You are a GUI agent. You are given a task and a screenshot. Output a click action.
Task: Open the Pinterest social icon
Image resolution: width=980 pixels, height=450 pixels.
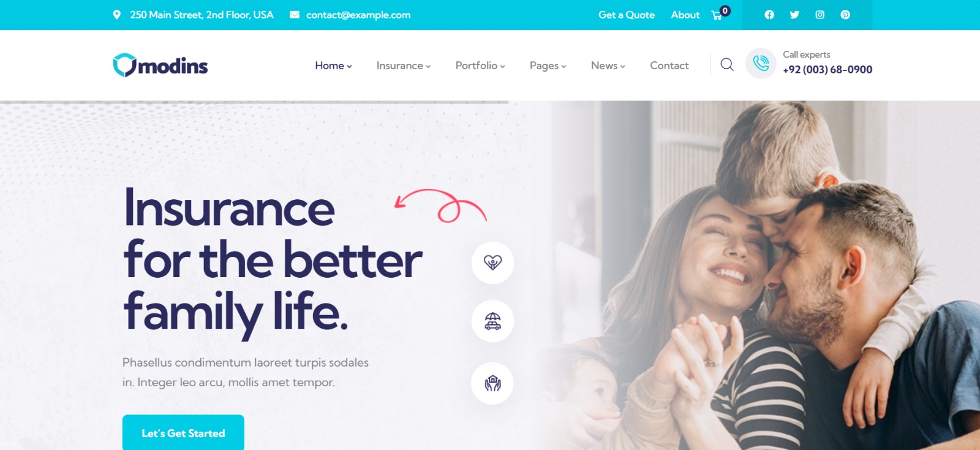tap(845, 15)
